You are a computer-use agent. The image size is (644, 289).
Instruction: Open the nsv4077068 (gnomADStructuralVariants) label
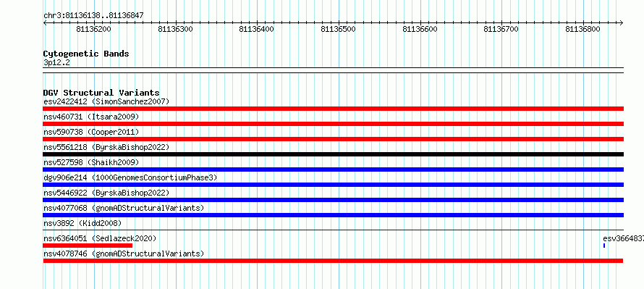click(124, 208)
